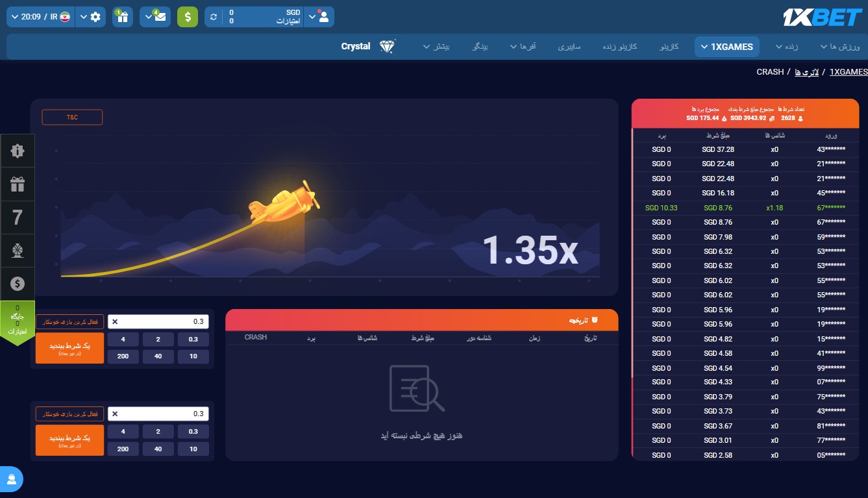Open the Crystal menu item
Image resolution: width=868 pixels, height=498 pixels.
click(356, 46)
